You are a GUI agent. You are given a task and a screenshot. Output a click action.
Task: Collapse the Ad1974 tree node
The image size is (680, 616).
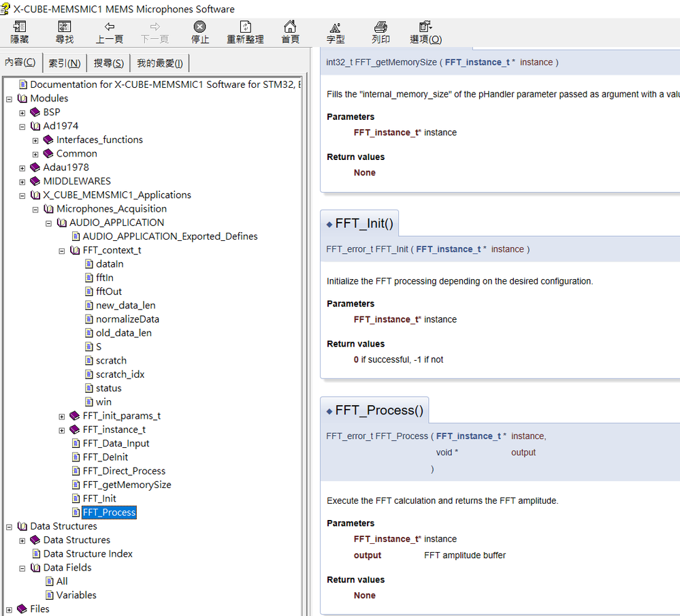[x=22, y=127]
